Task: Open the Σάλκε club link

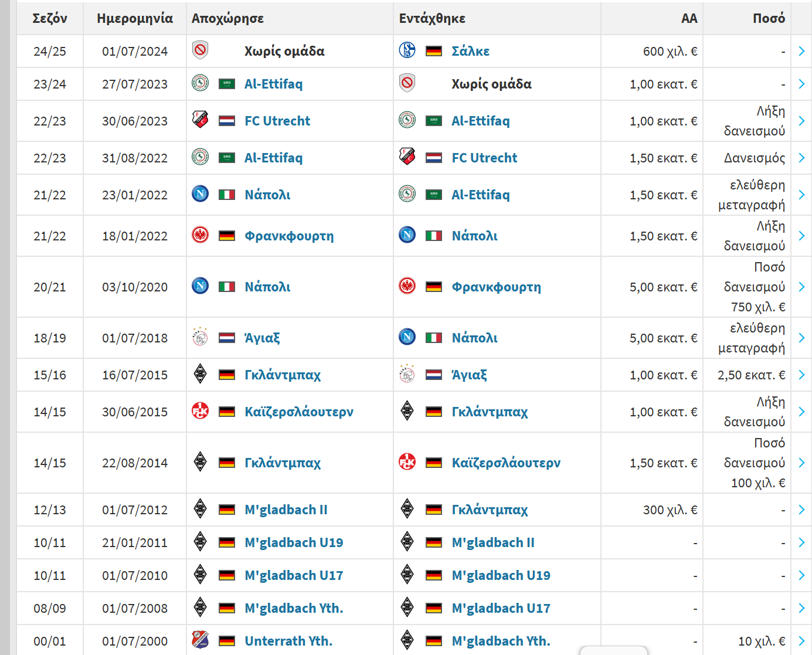Action: 470,51
